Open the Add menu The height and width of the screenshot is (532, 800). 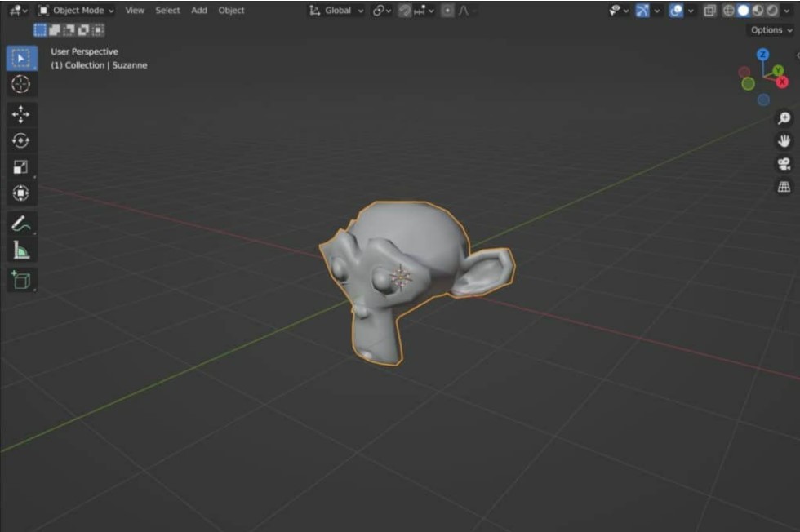point(199,11)
